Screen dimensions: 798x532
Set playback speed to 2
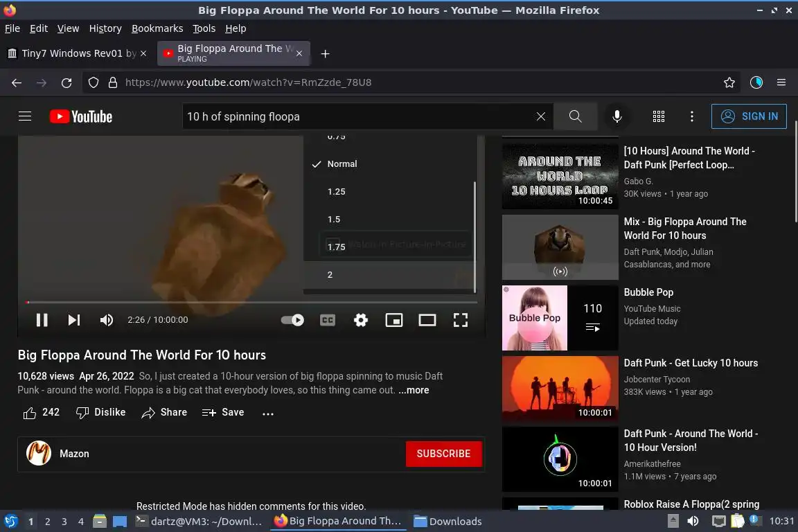tap(389, 275)
